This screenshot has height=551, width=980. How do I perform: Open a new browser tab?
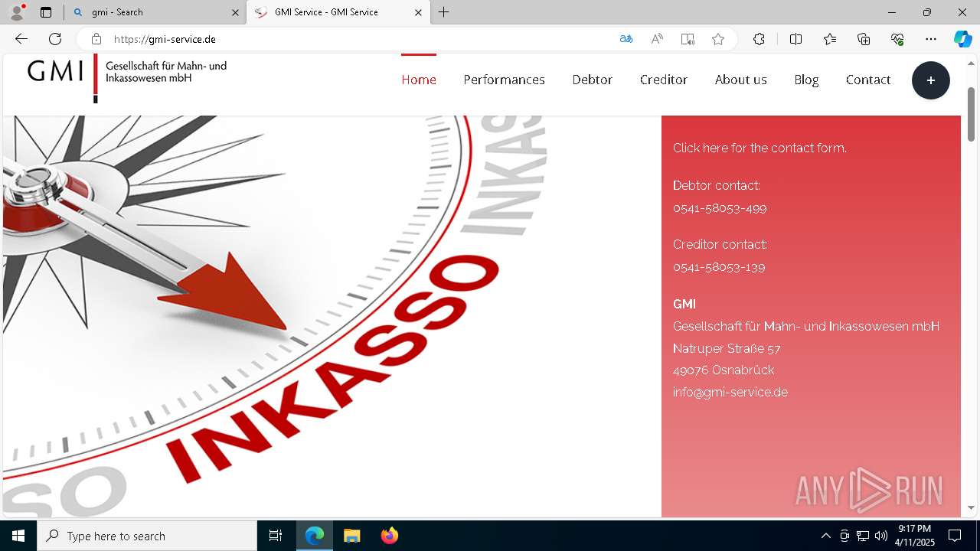pyautogui.click(x=444, y=12)
